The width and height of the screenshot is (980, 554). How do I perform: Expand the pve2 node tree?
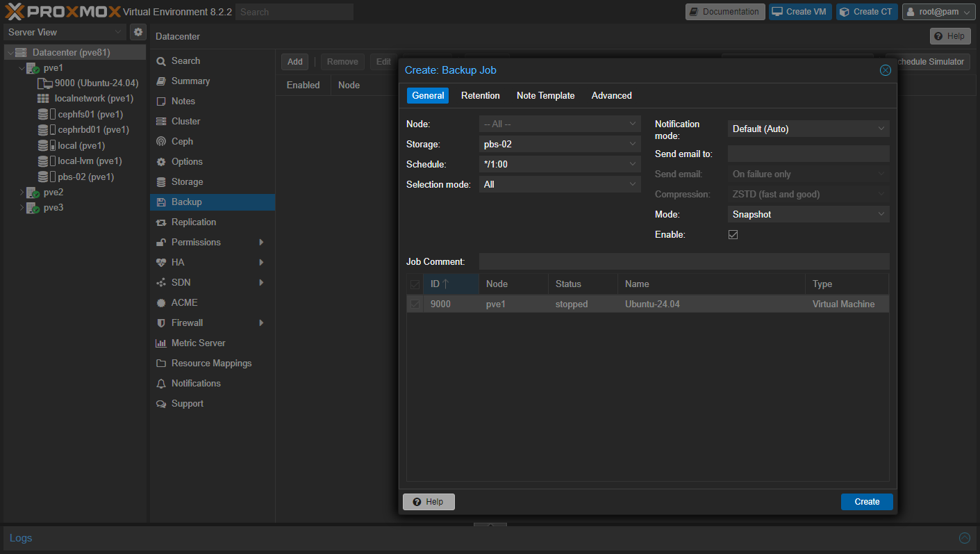tap(22, 193)
